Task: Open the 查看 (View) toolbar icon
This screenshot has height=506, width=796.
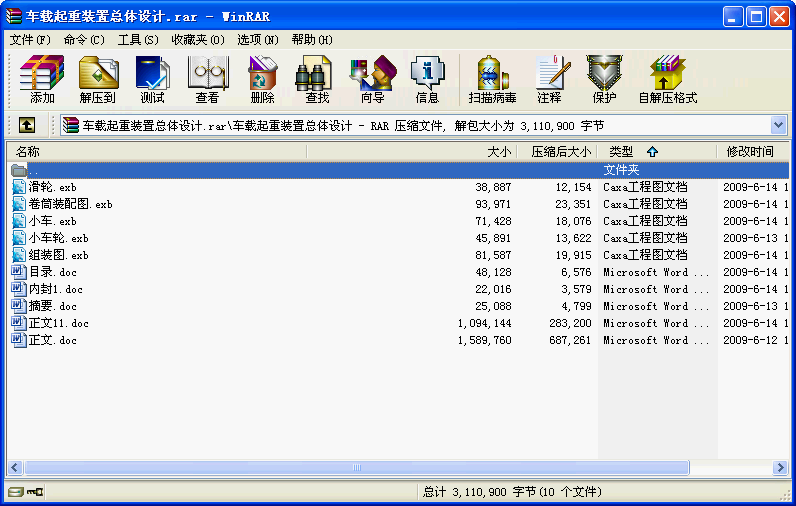Action: (x=208, y=79)
